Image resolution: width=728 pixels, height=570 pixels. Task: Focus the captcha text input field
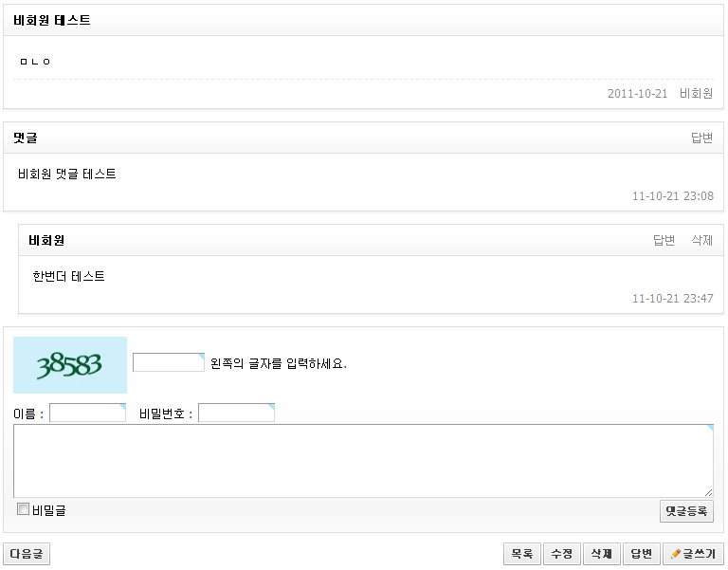[x=169, y=362]
